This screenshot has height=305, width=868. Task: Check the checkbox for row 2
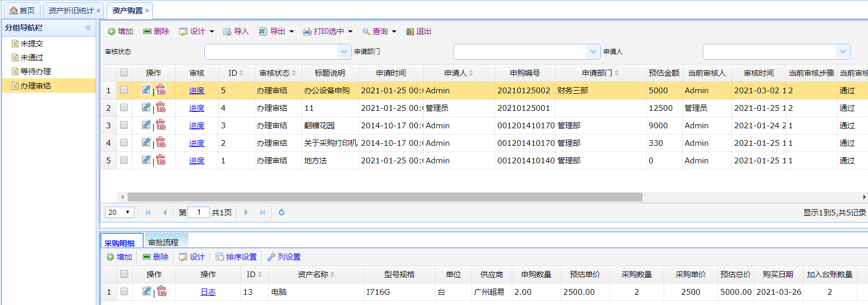[124, 108]
